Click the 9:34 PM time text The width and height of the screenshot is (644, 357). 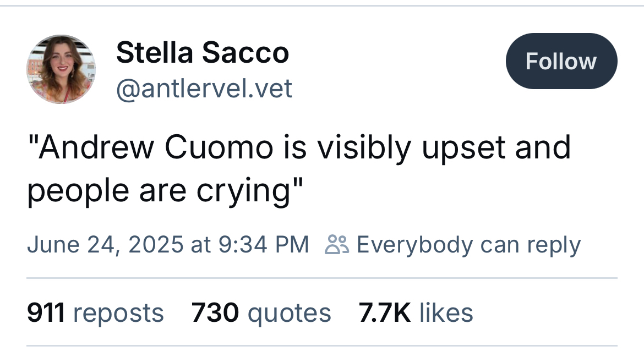263,244
